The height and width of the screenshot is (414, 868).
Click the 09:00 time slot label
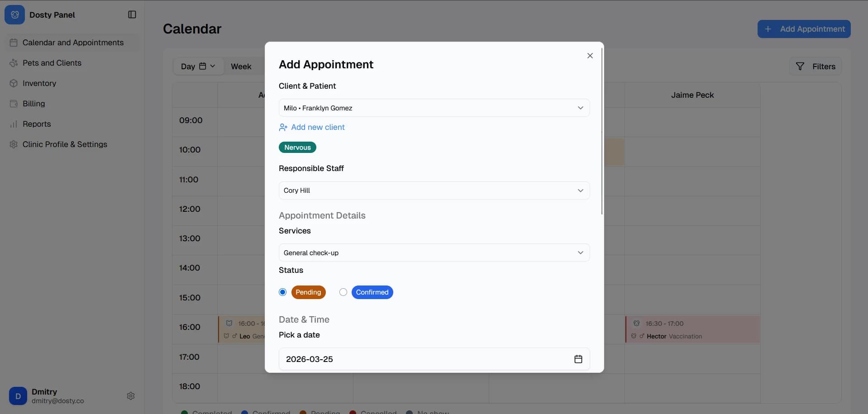tap(191, 120)
